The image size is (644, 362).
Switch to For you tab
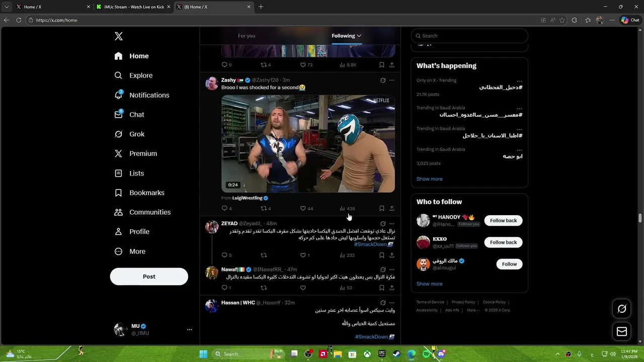[247, 36]
